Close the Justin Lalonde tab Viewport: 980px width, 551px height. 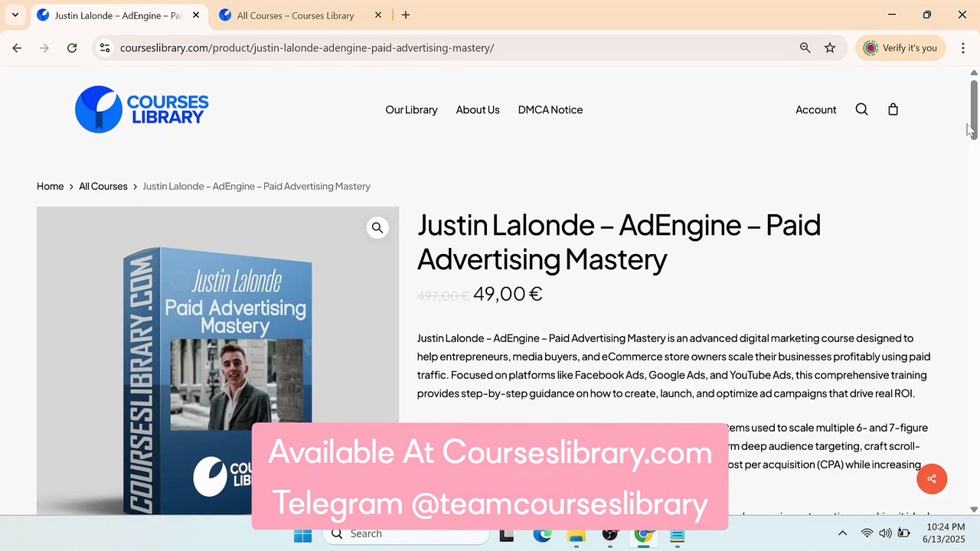[196, 15]
